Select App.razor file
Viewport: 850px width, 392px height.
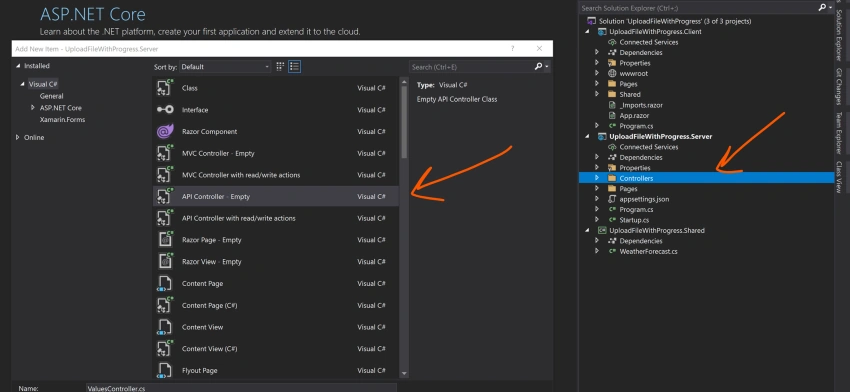tap(634, 115)
